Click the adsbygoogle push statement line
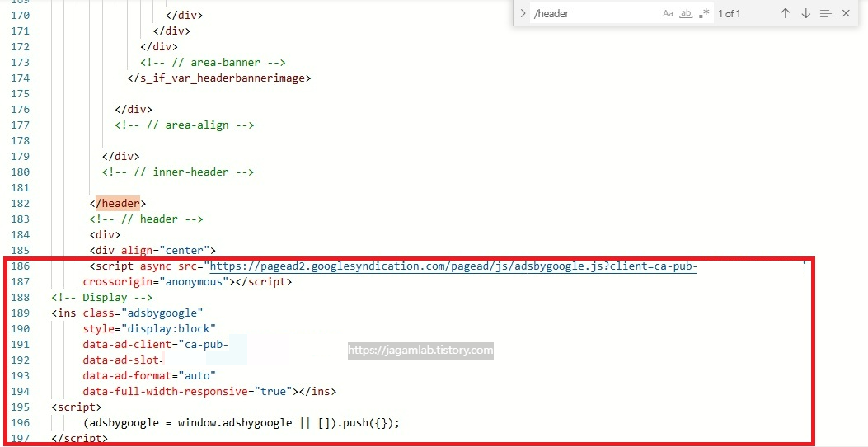 pyautogui.click(x=242, y=422)
